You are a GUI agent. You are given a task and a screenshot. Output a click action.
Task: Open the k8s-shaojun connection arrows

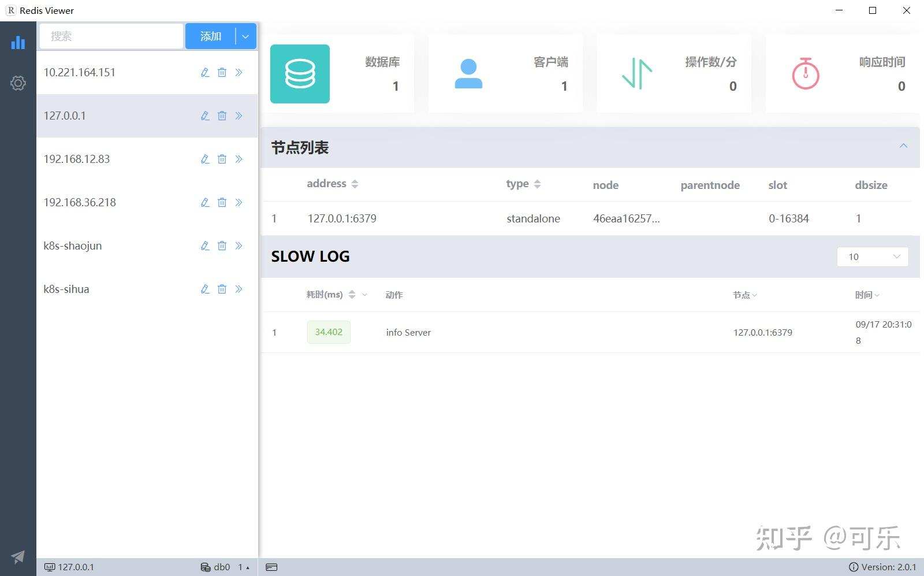click(239, 246)
